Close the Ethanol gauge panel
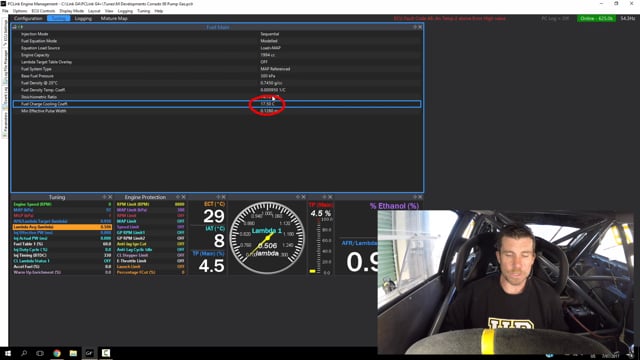The width and height of the screenshot is (640, 360). click(420, 197)
